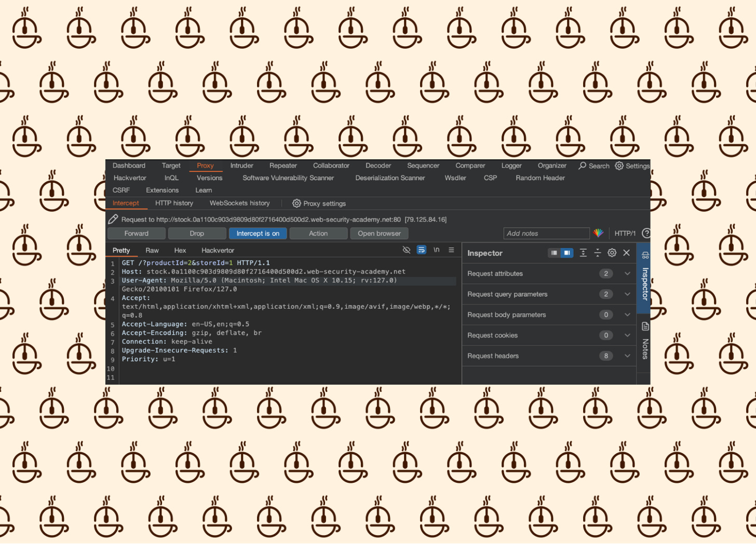Switch editor to Hex view

pos(180,250)
